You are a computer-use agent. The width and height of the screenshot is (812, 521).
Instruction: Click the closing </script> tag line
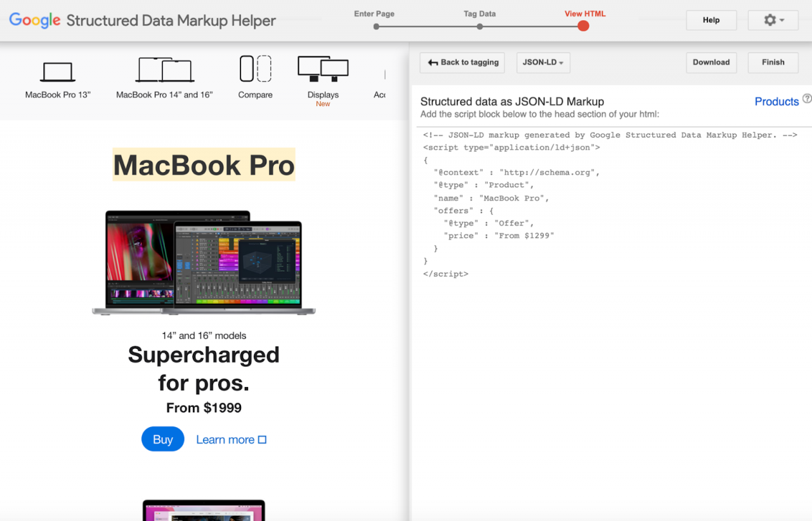(446, 274)
